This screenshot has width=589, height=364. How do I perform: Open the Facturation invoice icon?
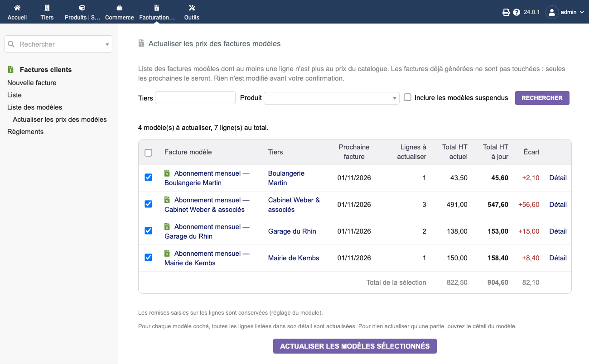(157, 8)
